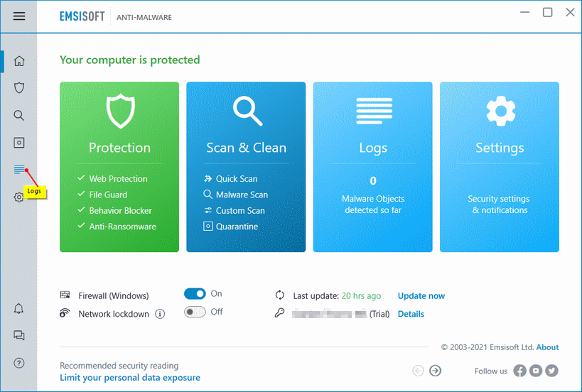582x392 pixels.
Task: Show previous recommended reading with left arrow
Action: [418, 371]
